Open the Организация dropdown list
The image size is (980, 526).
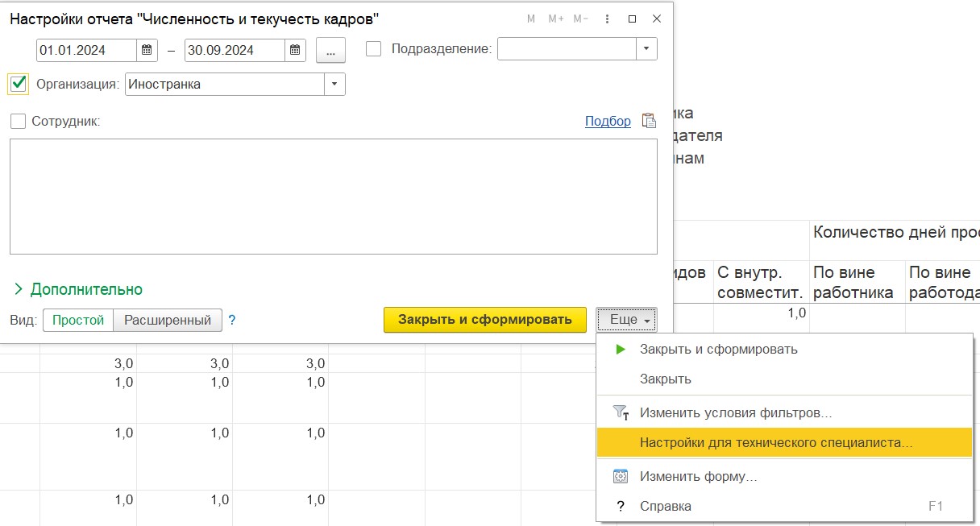tap(334, 84)
